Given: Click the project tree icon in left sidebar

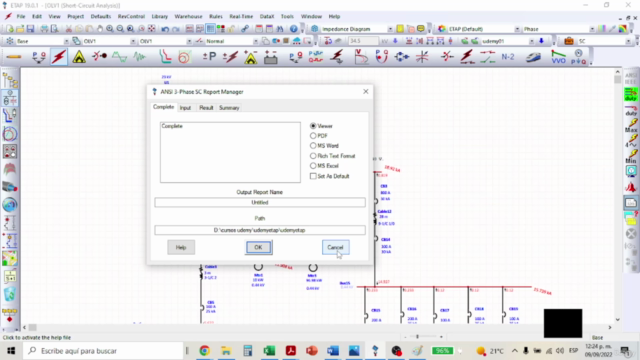Looking at the screenshot, I should pos(10,81).
